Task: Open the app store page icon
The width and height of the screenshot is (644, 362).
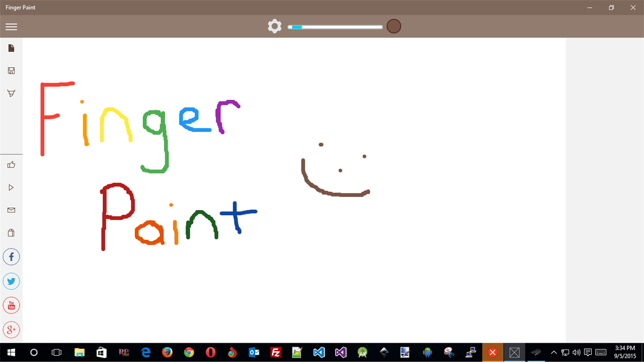Action: [11, 232]
